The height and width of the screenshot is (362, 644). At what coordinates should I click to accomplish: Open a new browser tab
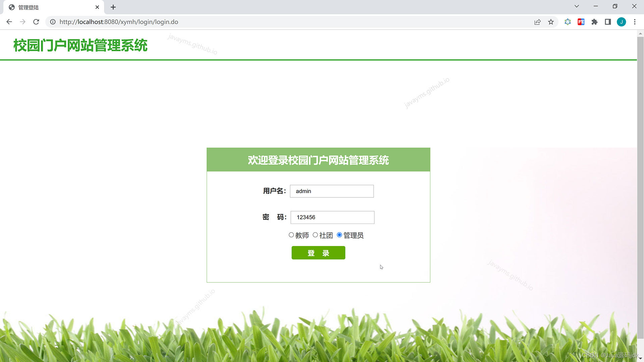pyautogui.click(x=113, y=7)
